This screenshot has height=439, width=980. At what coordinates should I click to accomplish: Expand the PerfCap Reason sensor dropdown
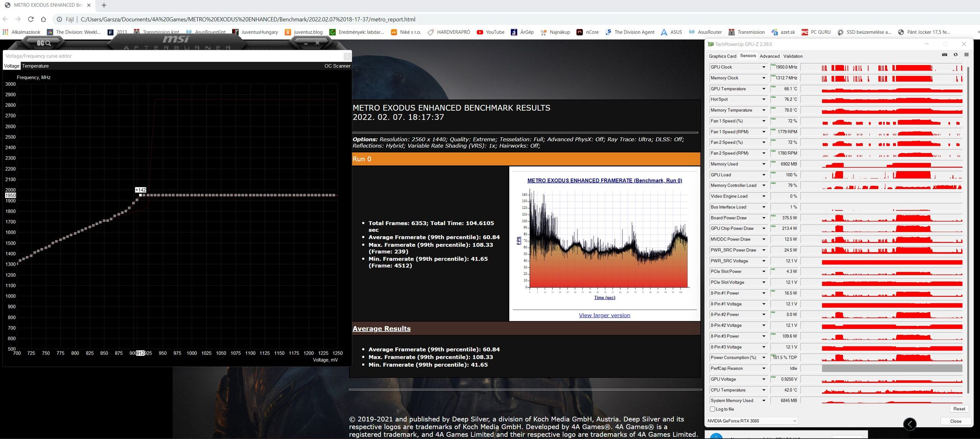[x=763, y=368]
